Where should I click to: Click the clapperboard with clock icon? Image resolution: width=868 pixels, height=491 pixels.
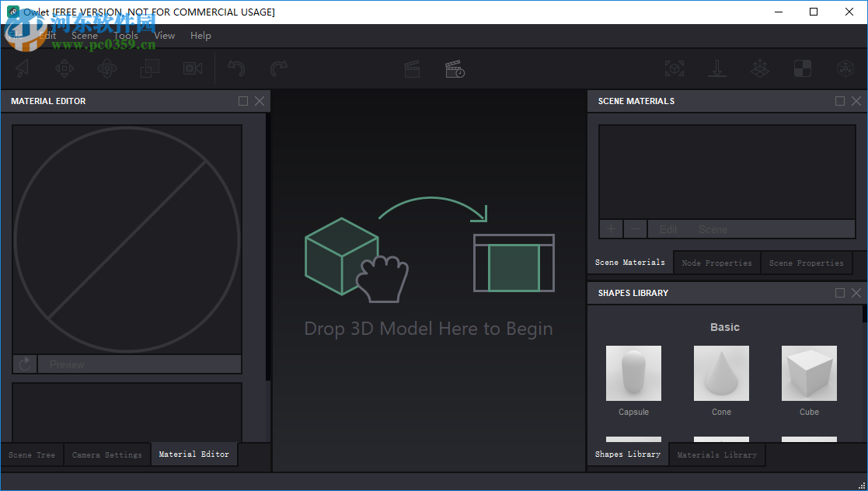point(455,68)
